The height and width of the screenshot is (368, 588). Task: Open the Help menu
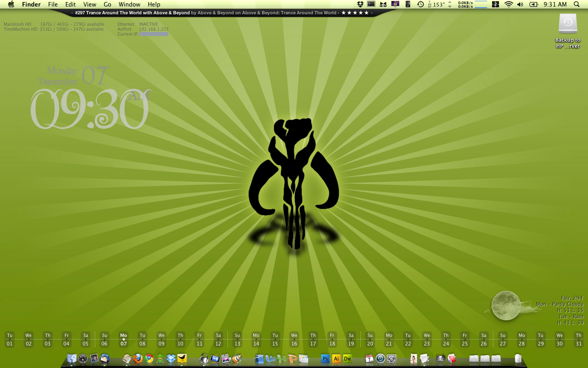coord(154,4)
